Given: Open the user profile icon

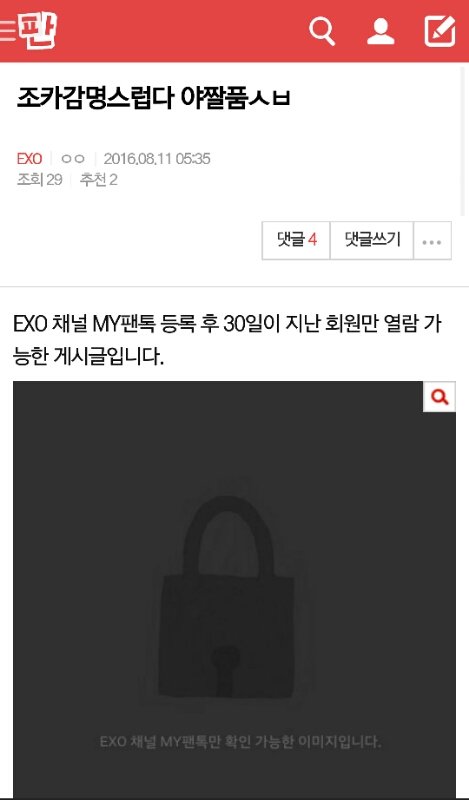Looking at the screenshot, I should coord(381,32).
